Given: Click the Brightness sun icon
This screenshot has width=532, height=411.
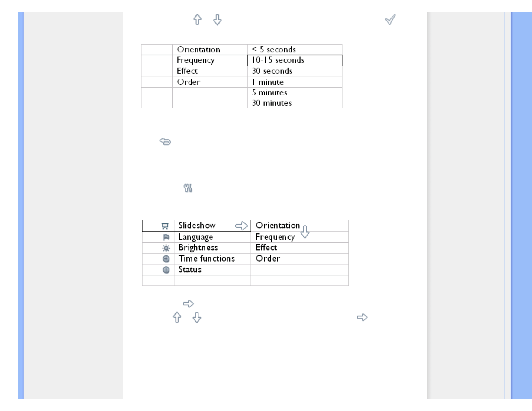Looking at the screenshot, I should 166,248.
